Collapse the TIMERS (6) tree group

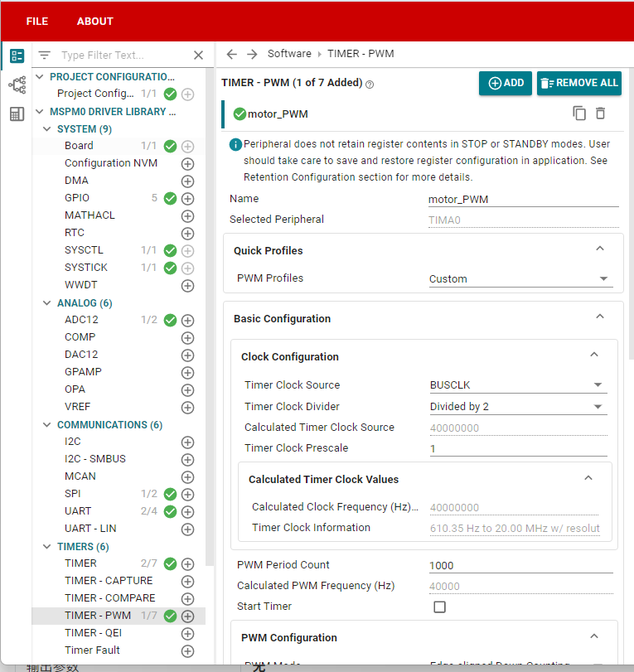(x=46, y=546)
